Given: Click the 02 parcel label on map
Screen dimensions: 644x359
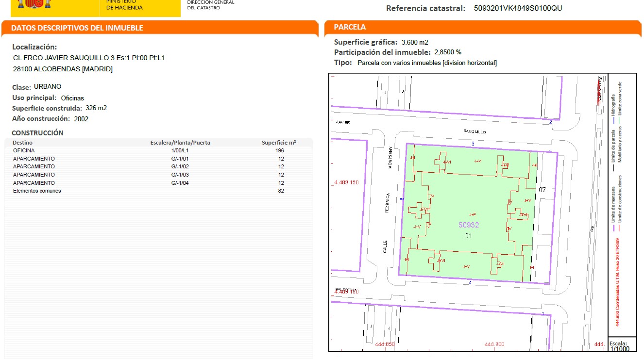Looking at the screenshot, I should (x=542, y=190).
